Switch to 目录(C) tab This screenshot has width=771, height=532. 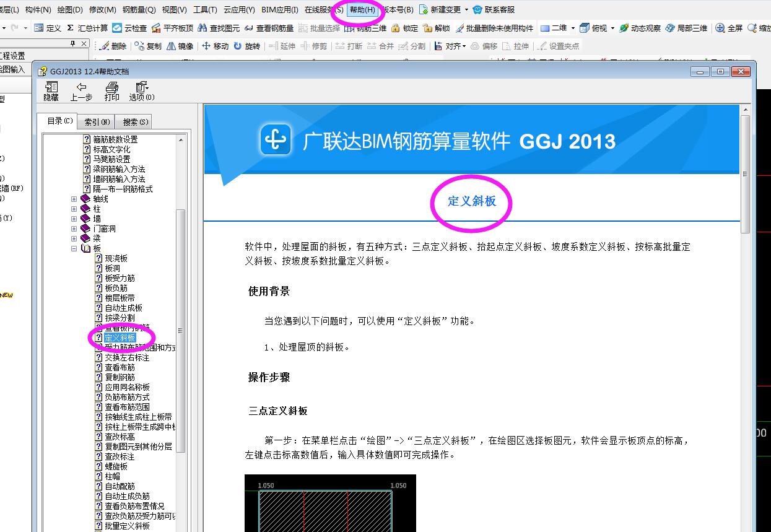click(x=59, y=121)
